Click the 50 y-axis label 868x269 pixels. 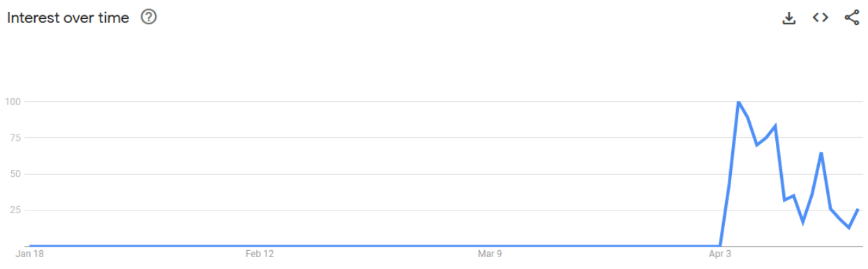[x=15, y=174]
